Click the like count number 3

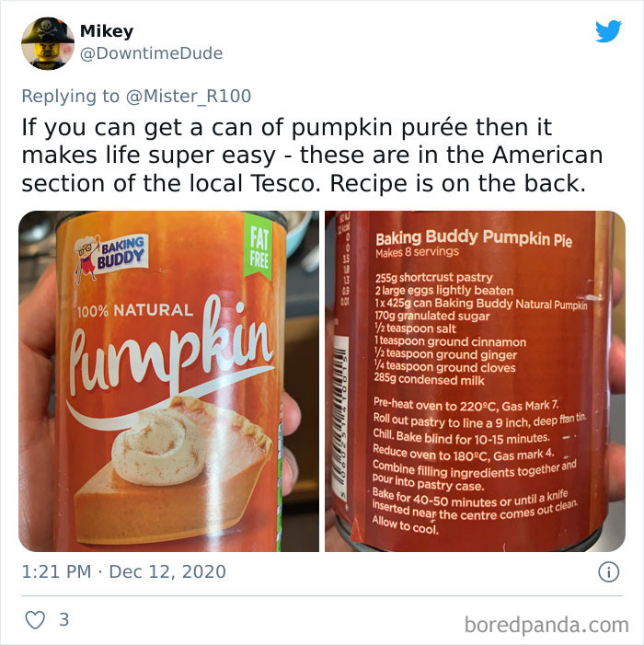(64, 619)
